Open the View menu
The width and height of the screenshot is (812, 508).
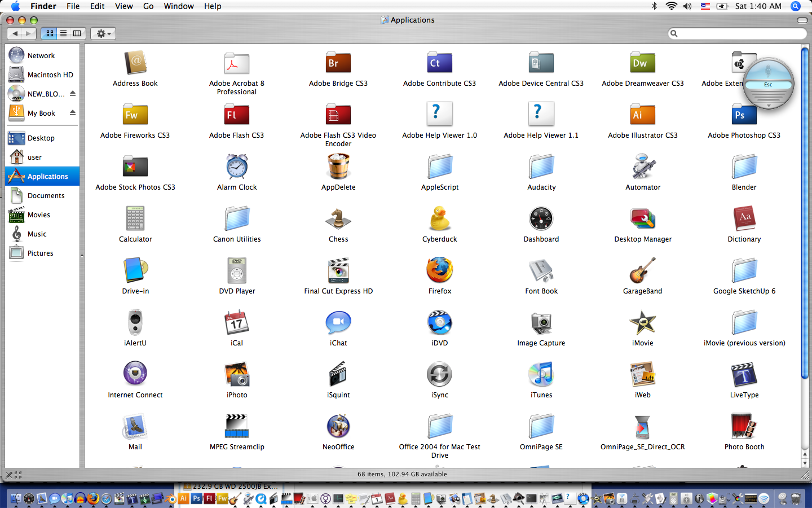pos(124,6)
